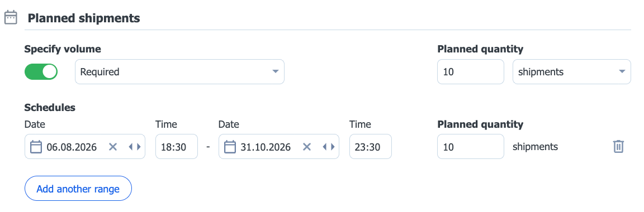The image size is (644, 212).
Task: Open the calendar icon for end date 31.10.2026
Action: [230, 147]
